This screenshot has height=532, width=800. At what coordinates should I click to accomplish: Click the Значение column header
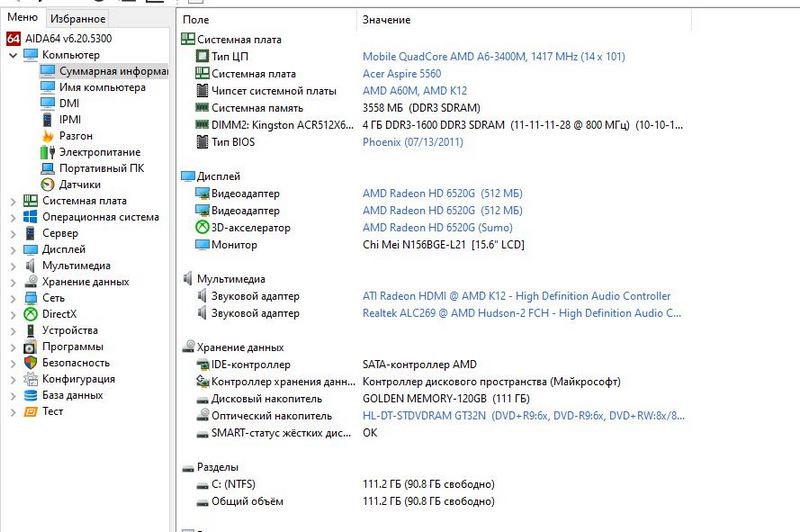pos(385,20)
